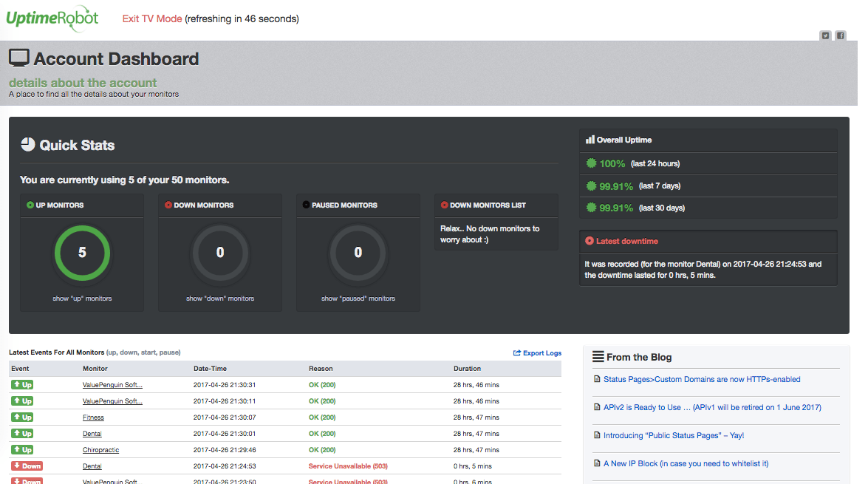Open Introducing Public Status Pages blog post

click(674, 435)
